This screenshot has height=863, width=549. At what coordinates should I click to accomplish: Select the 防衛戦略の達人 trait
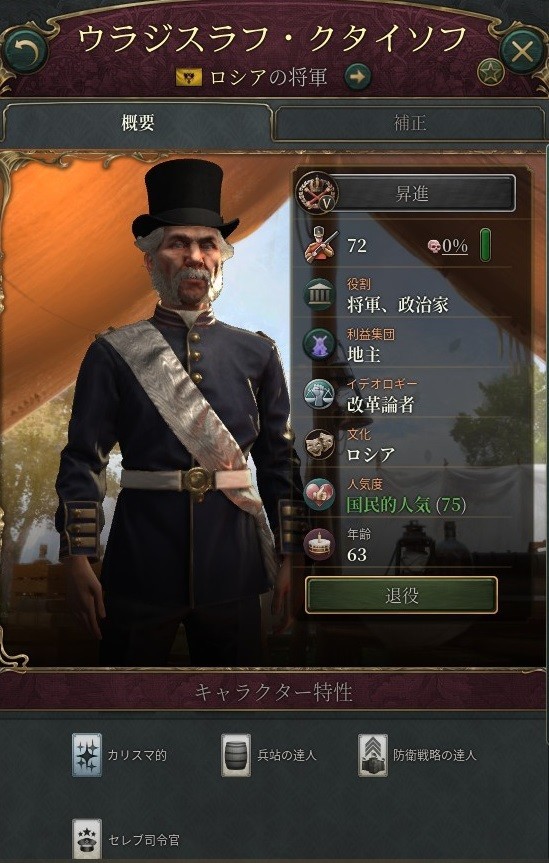point(373,755)
